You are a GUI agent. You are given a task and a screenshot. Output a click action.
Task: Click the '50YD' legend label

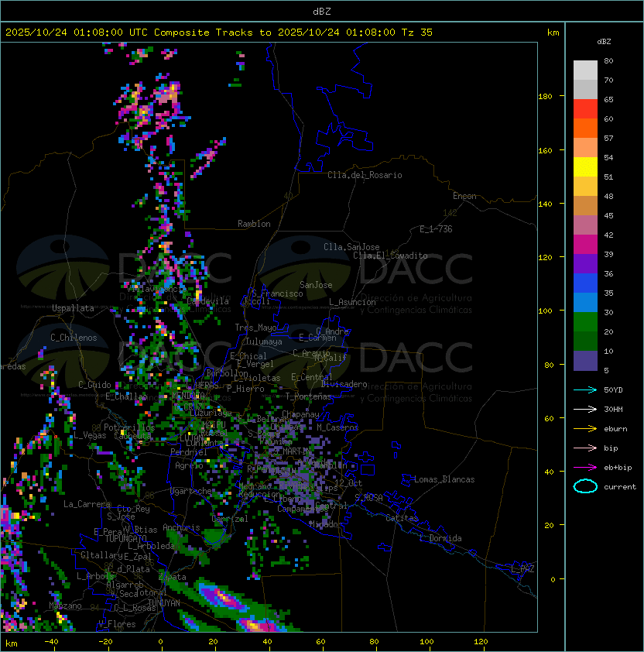[613, 390]
